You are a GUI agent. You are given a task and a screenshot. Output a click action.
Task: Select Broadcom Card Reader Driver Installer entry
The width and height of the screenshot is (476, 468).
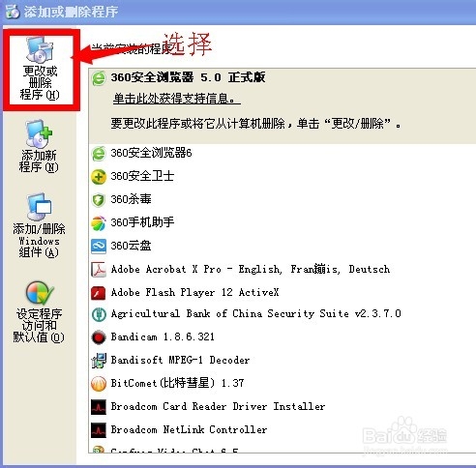pos(283,406)
